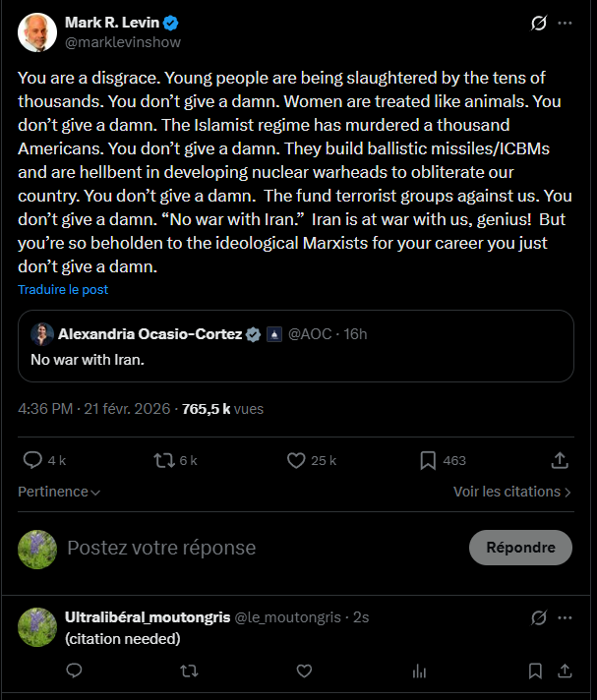Open three-dot menu on moutongris reply
Image resolution: width=597 pixels, height=700 pixels.
coord(565,617)
